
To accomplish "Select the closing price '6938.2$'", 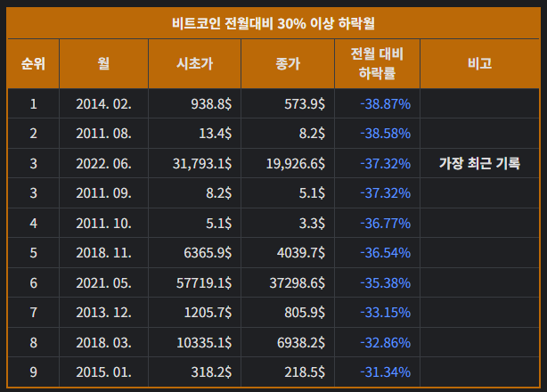I will click(301, 342).
